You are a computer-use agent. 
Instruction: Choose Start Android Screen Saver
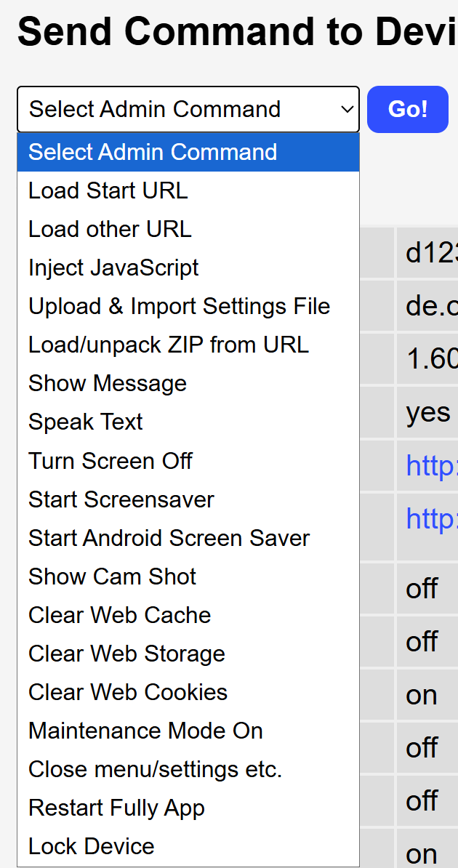pyautogui.click(x=169, y=538)
